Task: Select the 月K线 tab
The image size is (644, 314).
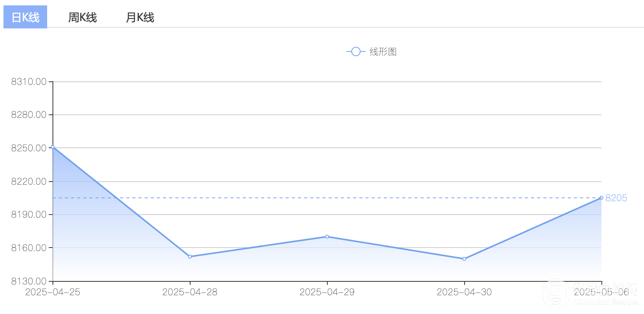Action: 140,17
